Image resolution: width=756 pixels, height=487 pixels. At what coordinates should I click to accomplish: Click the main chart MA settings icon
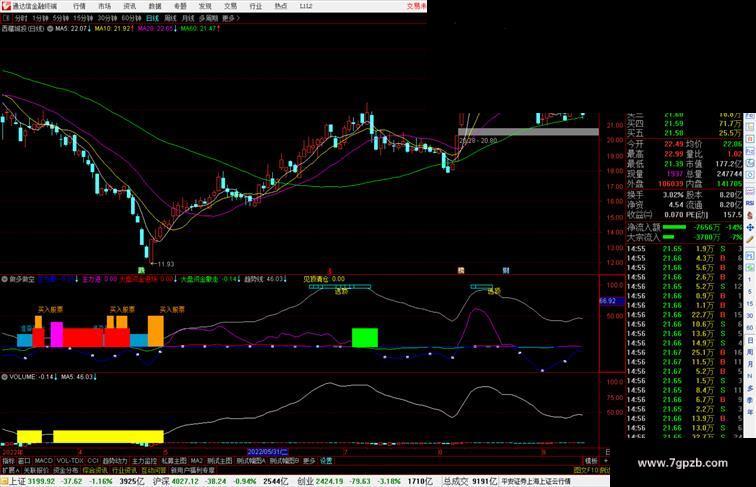click(x=50, y=29)
